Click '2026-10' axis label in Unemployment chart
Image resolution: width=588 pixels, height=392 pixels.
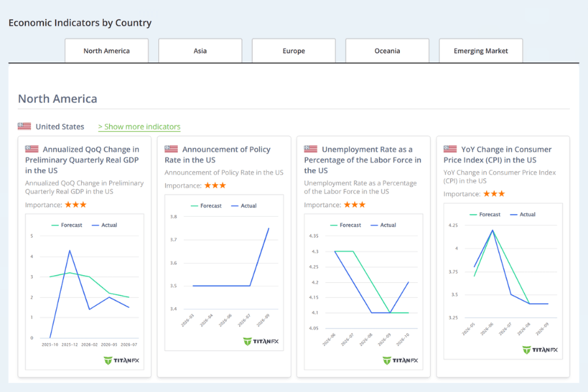[x=402, y=339]
